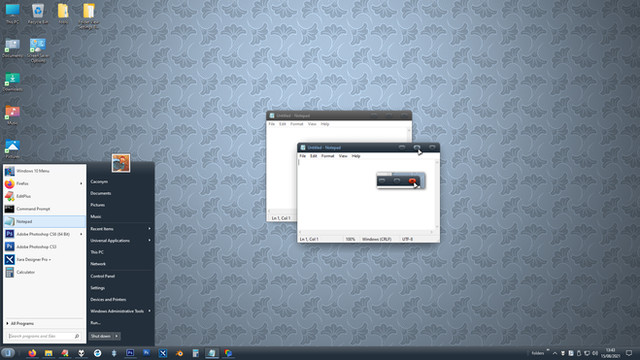
Task: Open the notification center icon
Action: click(x=629, y=353)
